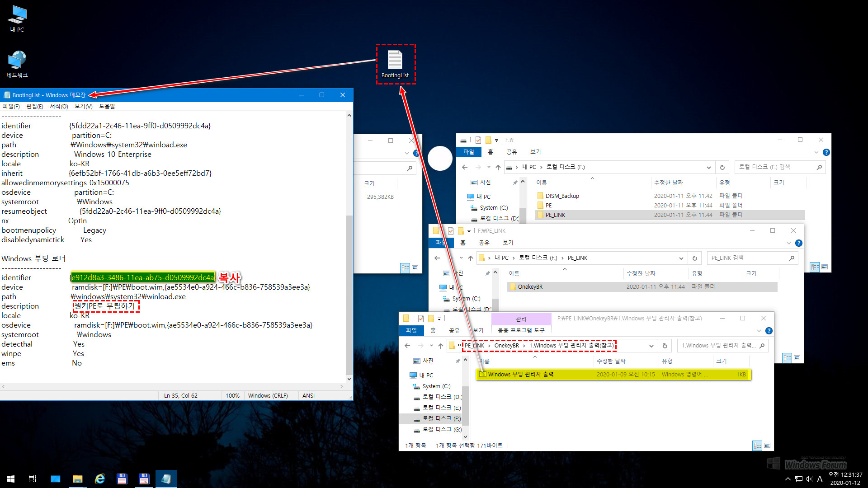868x488 pixels.
Task: Expand address history dropdown in F:\ window
Action: point(708,167)
